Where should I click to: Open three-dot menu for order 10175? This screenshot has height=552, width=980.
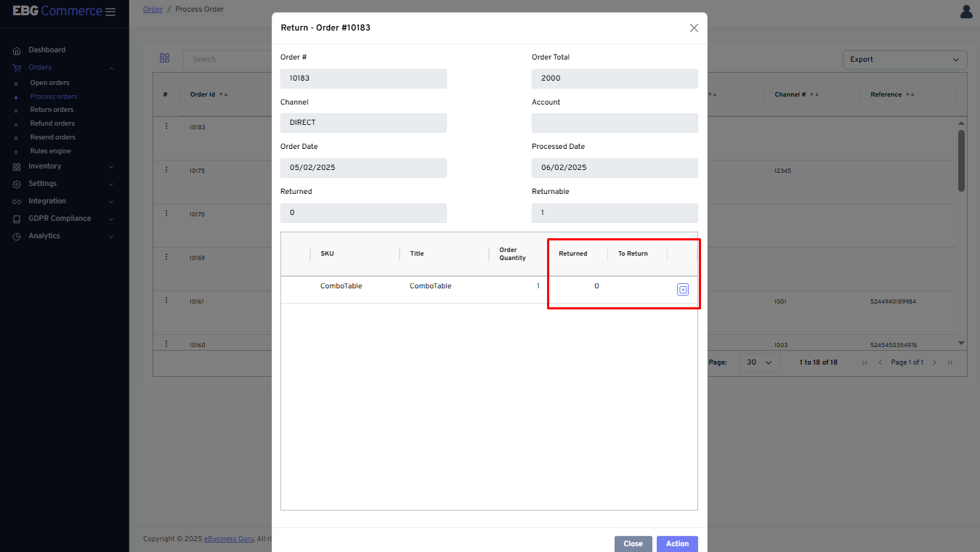tap(166, 170)
